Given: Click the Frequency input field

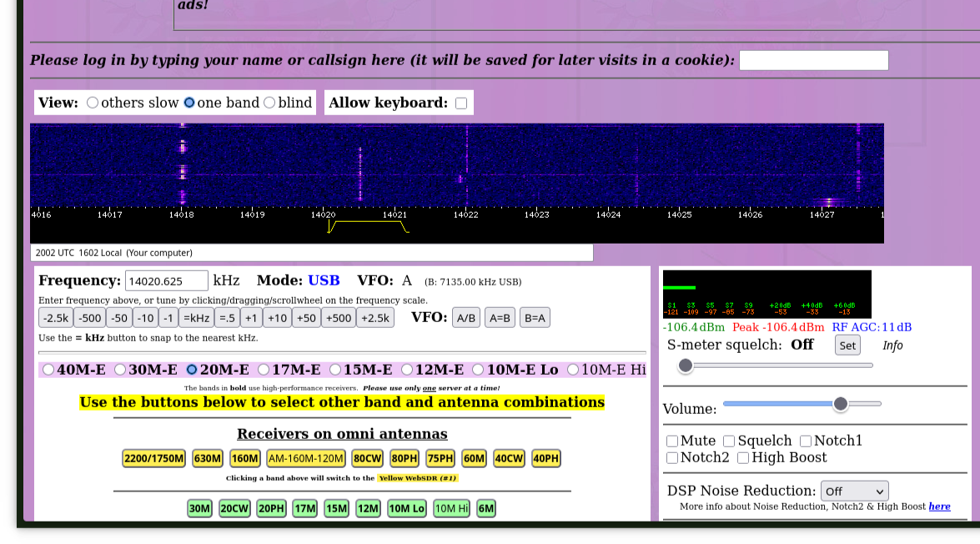Looking at the screenshot, I should click(x=166, y=280).
